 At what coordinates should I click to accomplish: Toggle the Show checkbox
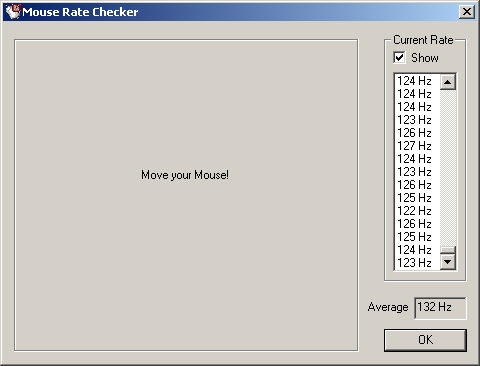[x=399, y=58]
